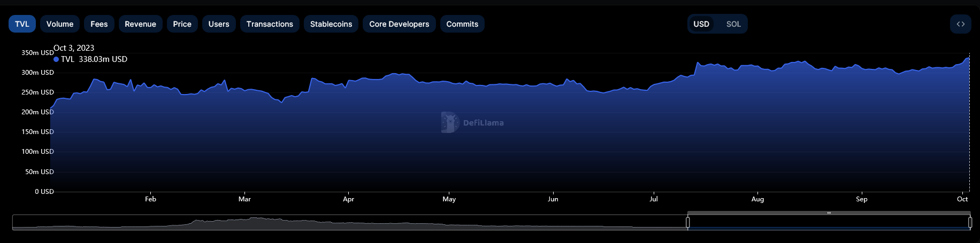Screen dimensions: 980x243
Task: Click the left range slider handle
Action: 688,222
